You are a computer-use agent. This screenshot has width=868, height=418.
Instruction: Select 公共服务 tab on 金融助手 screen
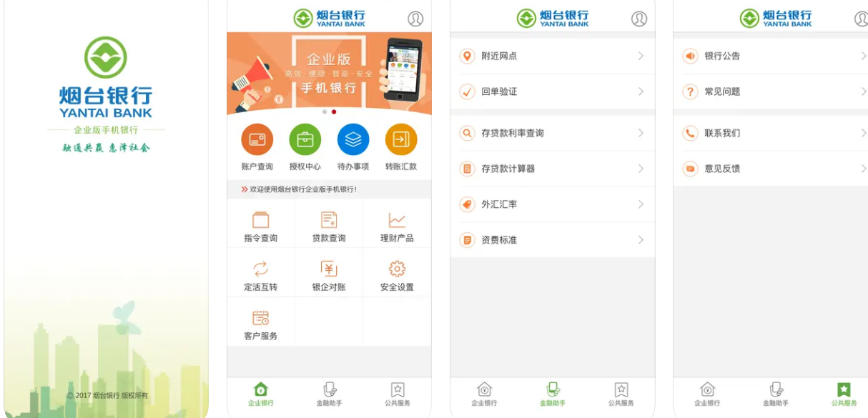[621, 394]
